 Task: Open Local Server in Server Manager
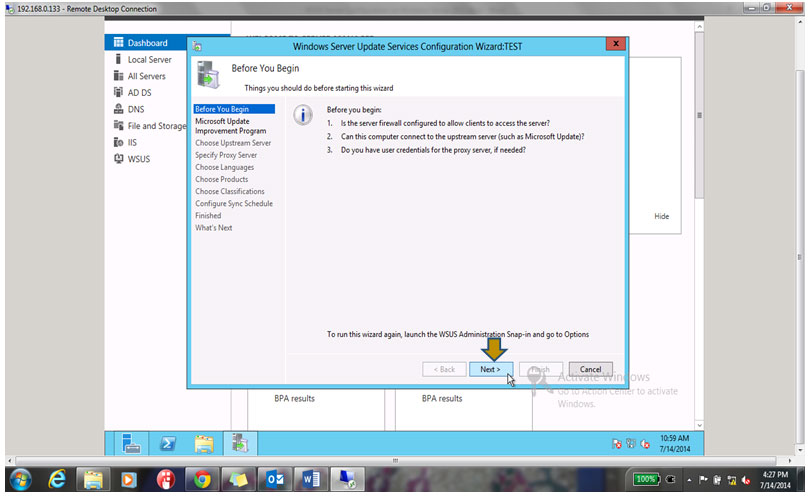(150, 59)
